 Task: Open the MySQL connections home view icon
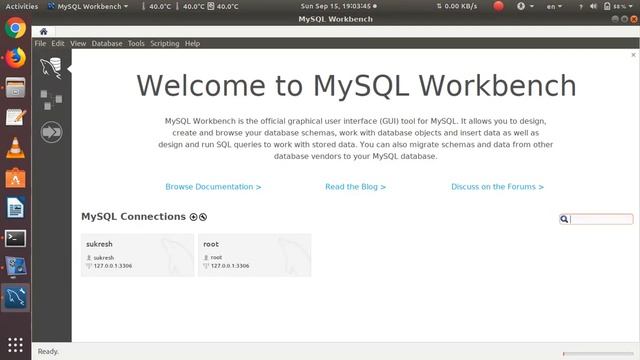tap(51, 68)
